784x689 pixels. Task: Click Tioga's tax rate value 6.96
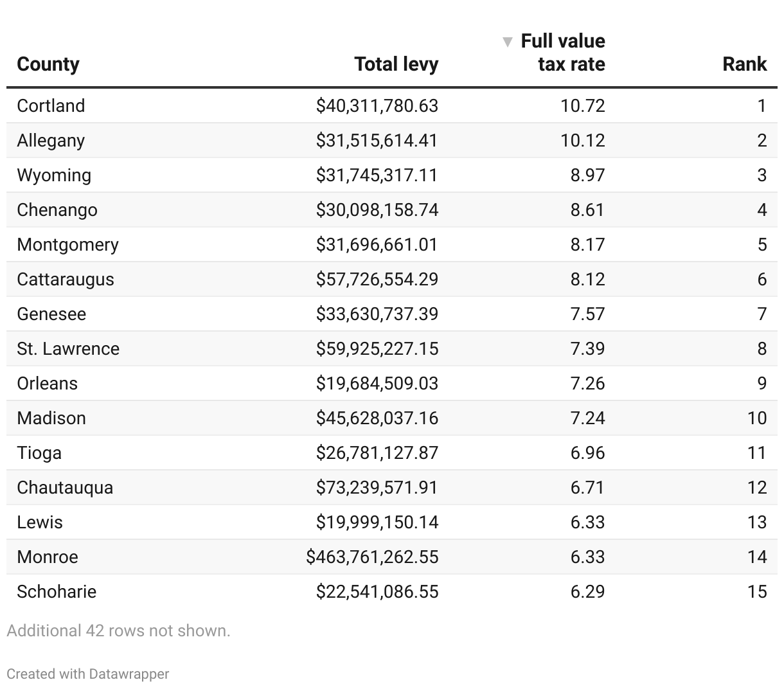[587, 452]
